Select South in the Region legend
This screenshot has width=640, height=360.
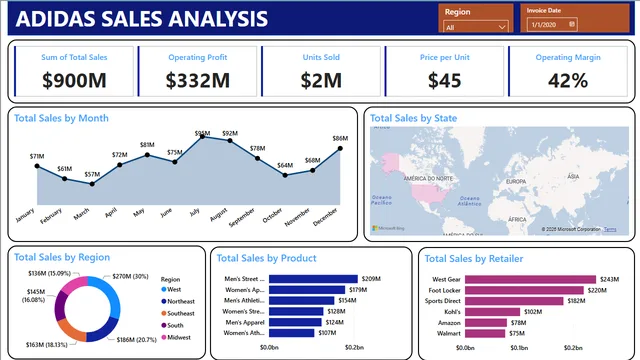click(172, 325)
